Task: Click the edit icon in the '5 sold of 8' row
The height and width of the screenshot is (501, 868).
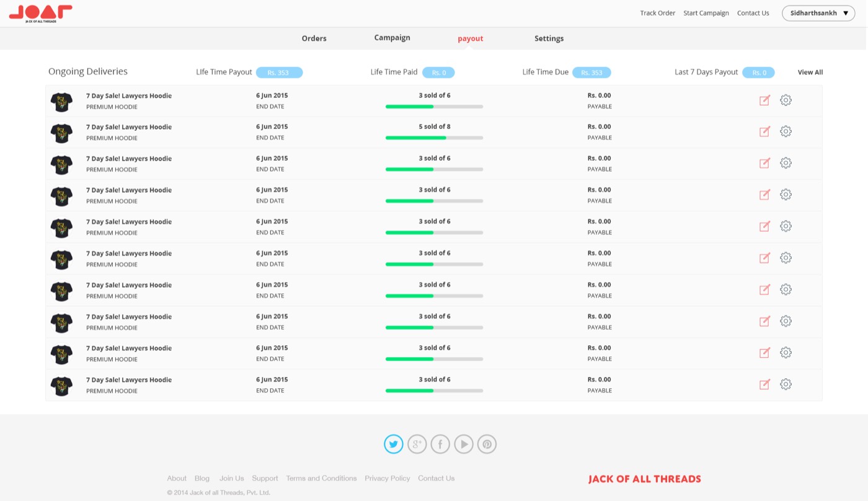Action: click(764, 131)
